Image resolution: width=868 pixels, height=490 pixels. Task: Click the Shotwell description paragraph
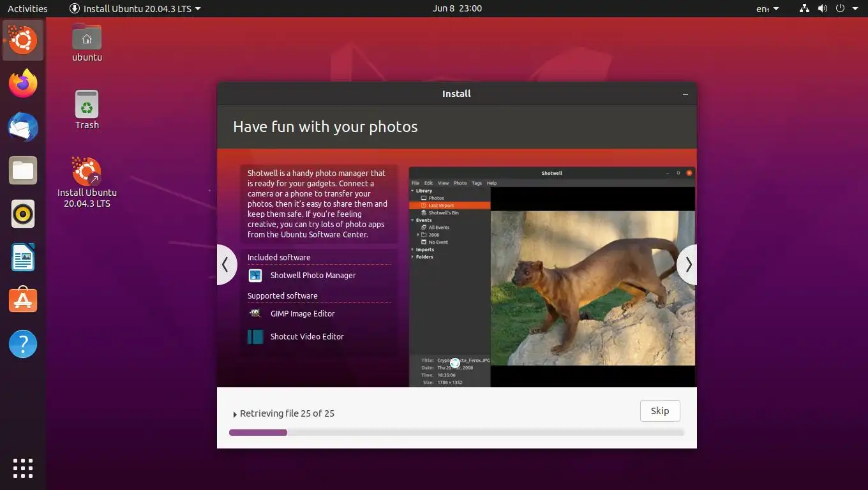click(318, 204)
